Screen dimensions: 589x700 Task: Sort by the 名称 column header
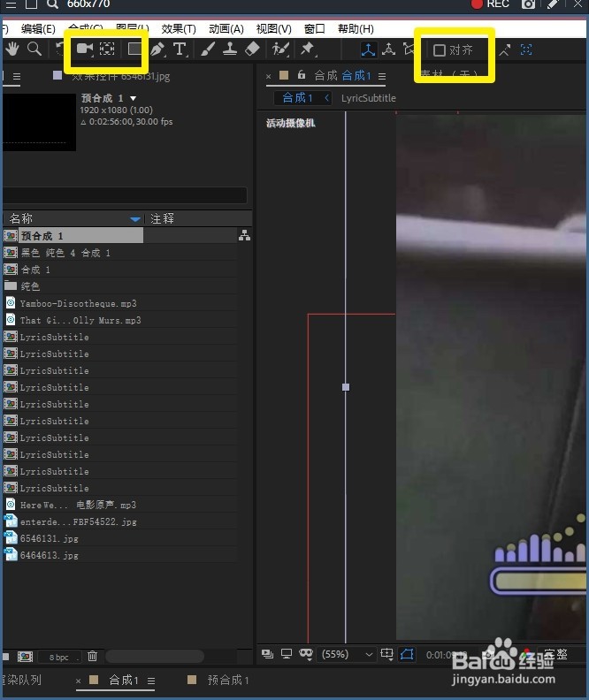21,218
